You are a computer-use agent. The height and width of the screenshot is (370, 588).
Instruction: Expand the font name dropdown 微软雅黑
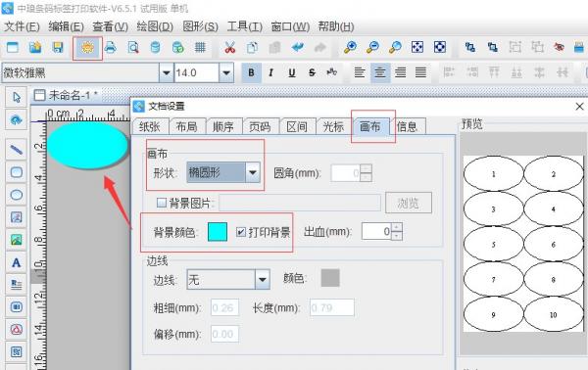click(166, 72)
